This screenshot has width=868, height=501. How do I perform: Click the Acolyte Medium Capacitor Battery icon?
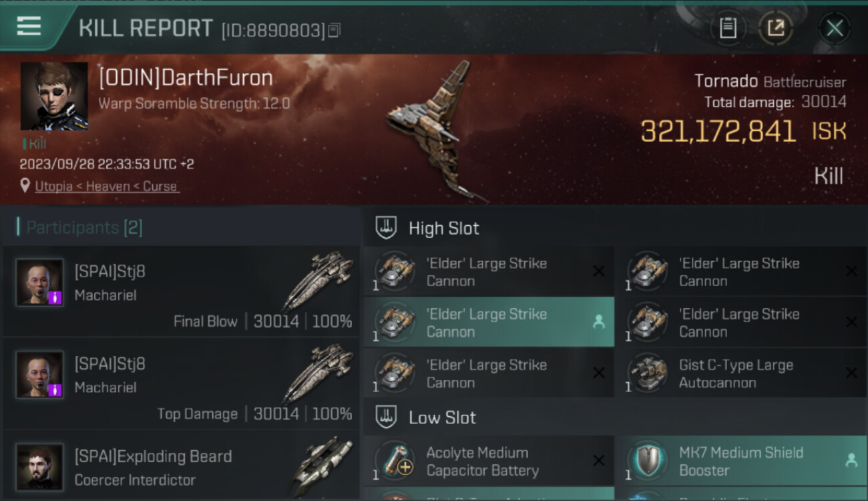[x=395, y=462]
